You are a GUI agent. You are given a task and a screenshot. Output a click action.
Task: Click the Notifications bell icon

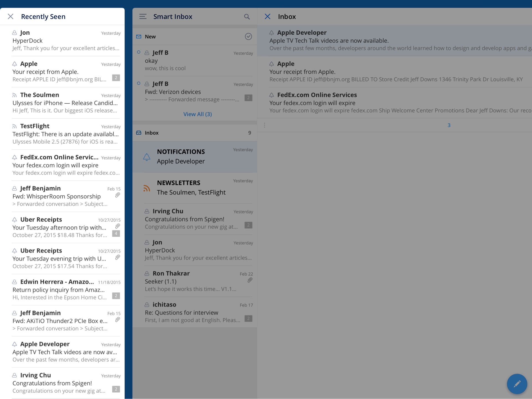(x=147, y=157)
